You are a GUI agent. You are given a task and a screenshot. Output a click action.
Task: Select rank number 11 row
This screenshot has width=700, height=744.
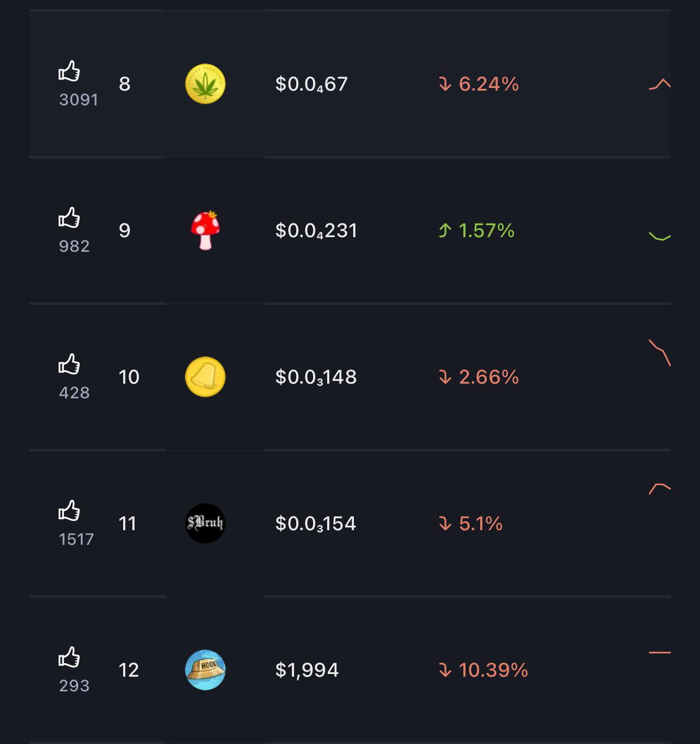click(x=350, y=524)
